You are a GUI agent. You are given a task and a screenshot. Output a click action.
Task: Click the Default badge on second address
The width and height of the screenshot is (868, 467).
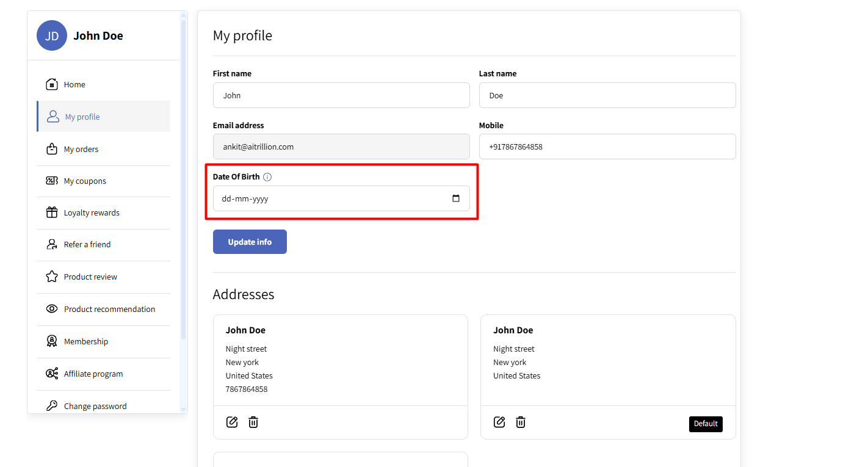point(706,424)
